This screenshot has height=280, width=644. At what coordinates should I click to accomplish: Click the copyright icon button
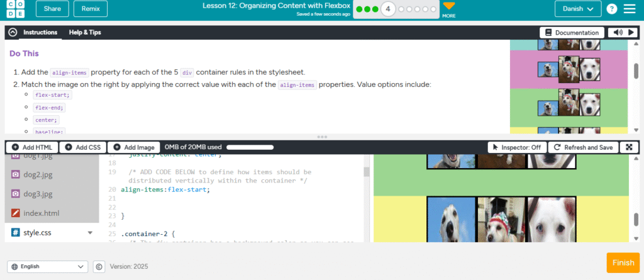(99, 267)
